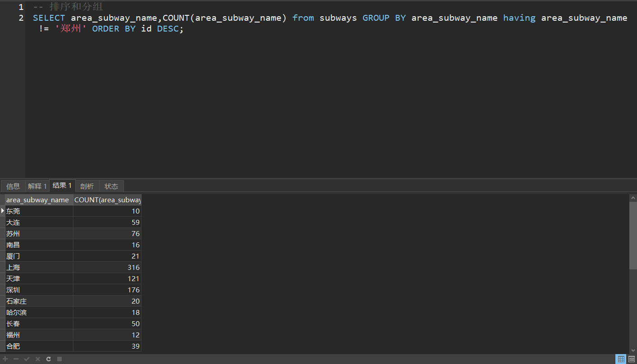Viewport: 637px width, 364px height.
Task: Click the comment text 排序和分组
Action: click(76, 7)
